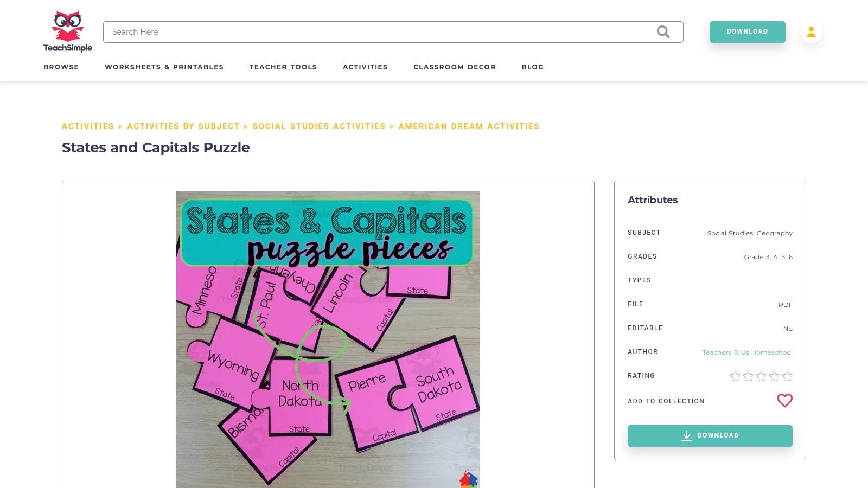Click the Download button in the header
The image size is (868, 488).
pyautogui.click(x=747, y=31)
